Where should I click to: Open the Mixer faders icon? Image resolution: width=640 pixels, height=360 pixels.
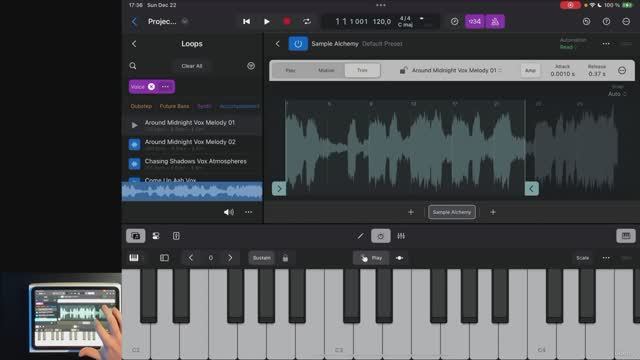click(401, 236)
